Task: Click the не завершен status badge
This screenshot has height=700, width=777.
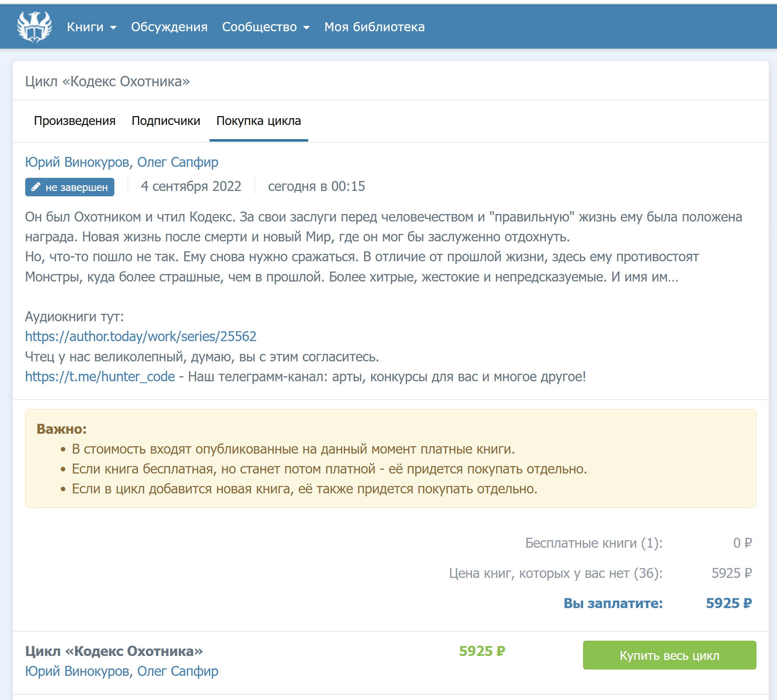Action: coord(70,187)
